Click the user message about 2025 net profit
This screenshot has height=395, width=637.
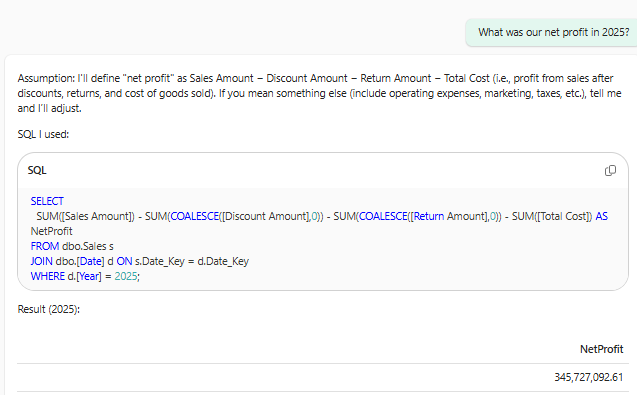[x=553, y=33]
